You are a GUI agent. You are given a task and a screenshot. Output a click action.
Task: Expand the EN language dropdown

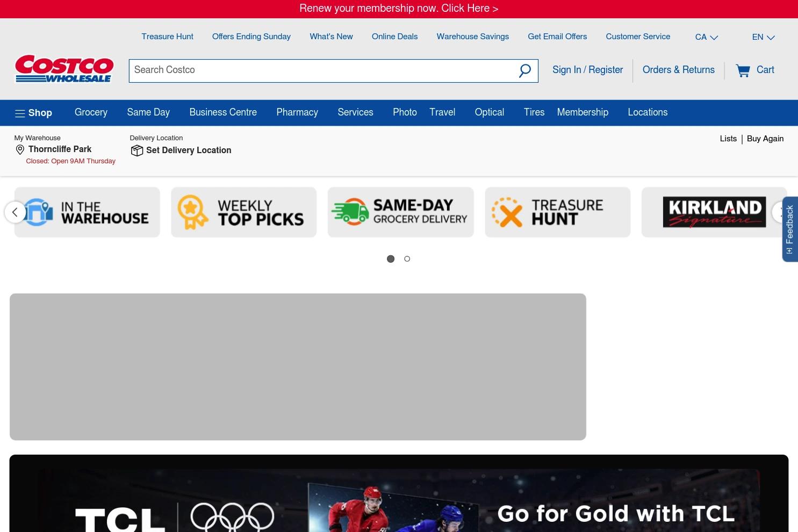(x=764, y=37)
